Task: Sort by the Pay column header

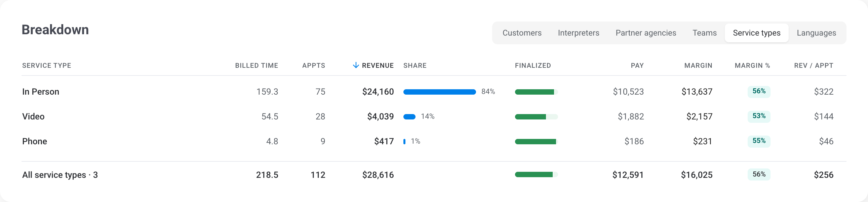Action: 637,65
